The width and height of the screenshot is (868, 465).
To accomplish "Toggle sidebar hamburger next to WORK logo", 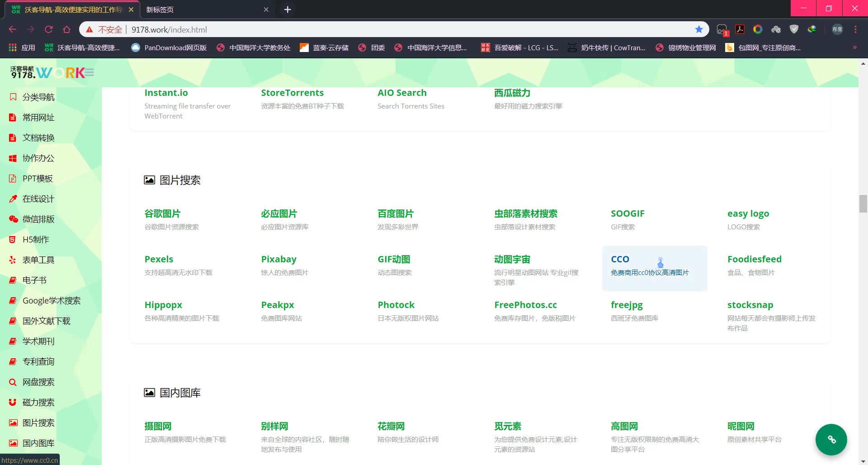I will tap(89, 72).
